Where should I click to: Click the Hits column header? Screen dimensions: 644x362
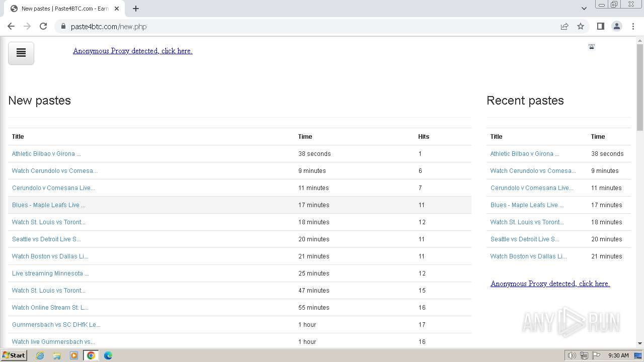coord(424,137)
